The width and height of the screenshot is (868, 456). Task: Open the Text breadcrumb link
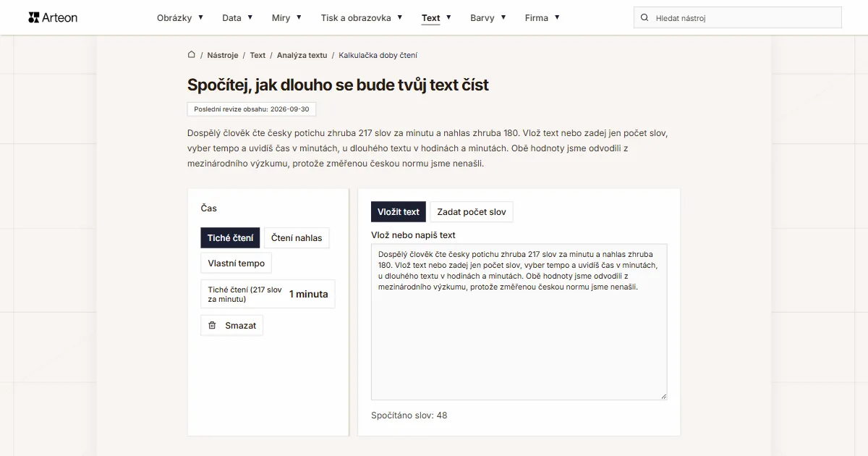coord(258,55)
